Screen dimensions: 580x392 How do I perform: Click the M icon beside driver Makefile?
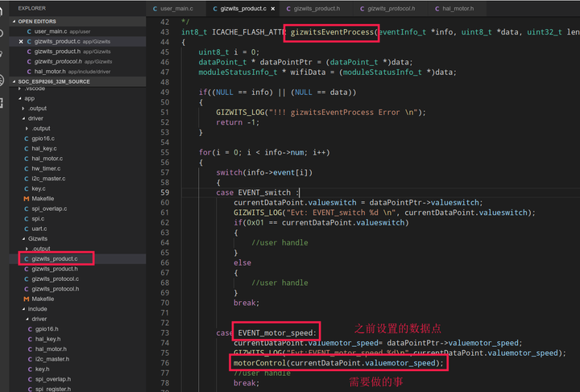(27, 198)
